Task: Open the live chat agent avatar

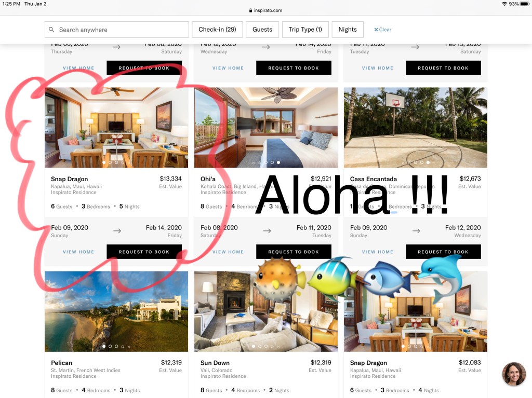Action: [514, 374]
